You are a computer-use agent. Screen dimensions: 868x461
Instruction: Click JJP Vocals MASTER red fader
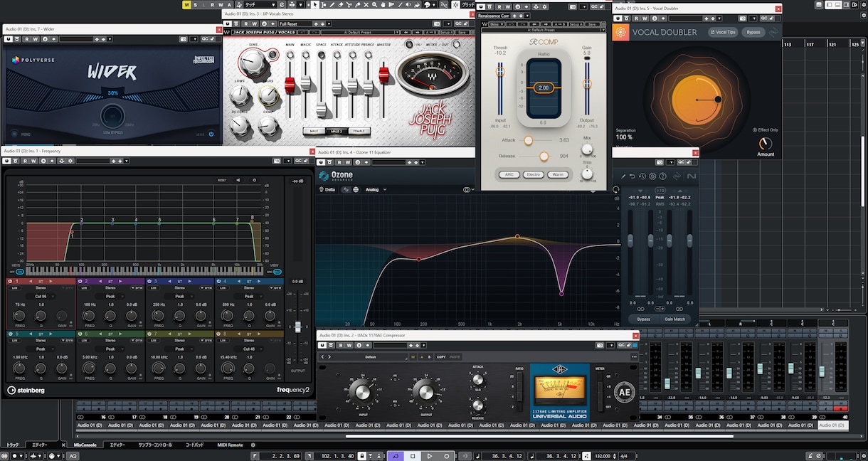click(383, 75)
